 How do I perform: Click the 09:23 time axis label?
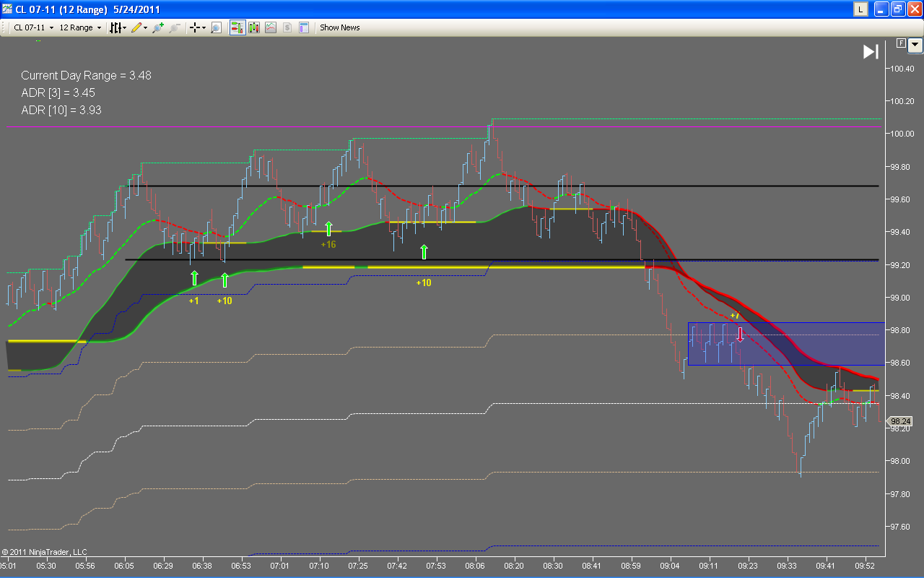click(x=748, y=566)
